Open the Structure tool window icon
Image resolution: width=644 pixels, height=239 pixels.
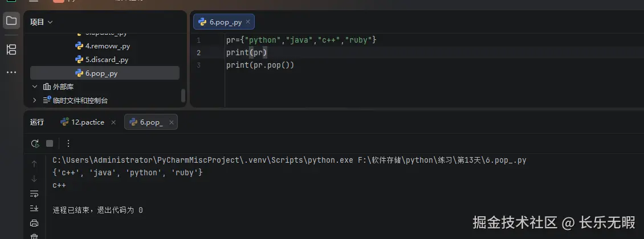pos(11,50)
